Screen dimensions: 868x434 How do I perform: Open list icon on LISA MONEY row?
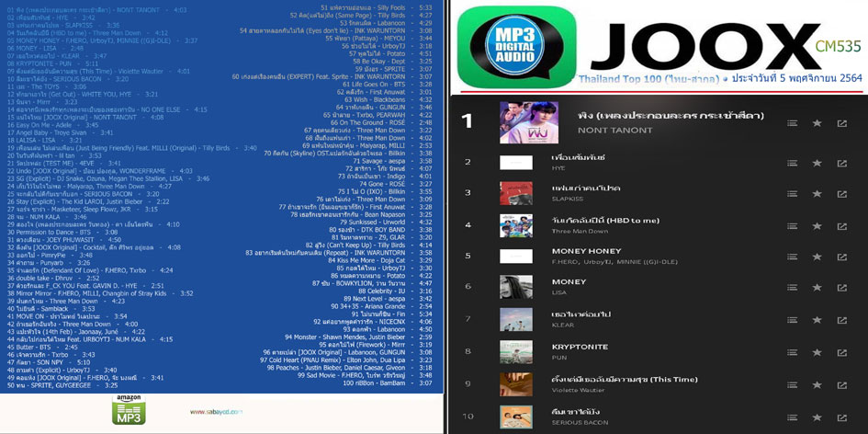(x=792, y=288)
